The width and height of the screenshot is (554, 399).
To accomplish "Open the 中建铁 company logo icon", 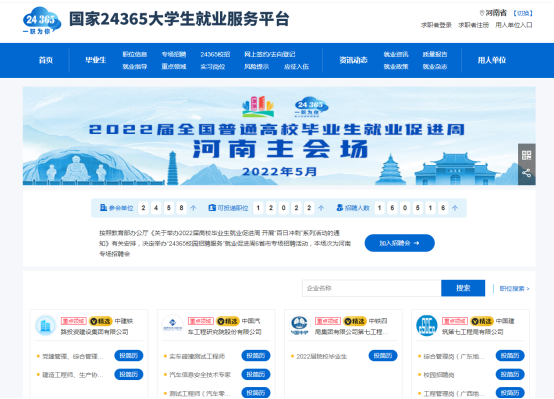I will (46, 325).
